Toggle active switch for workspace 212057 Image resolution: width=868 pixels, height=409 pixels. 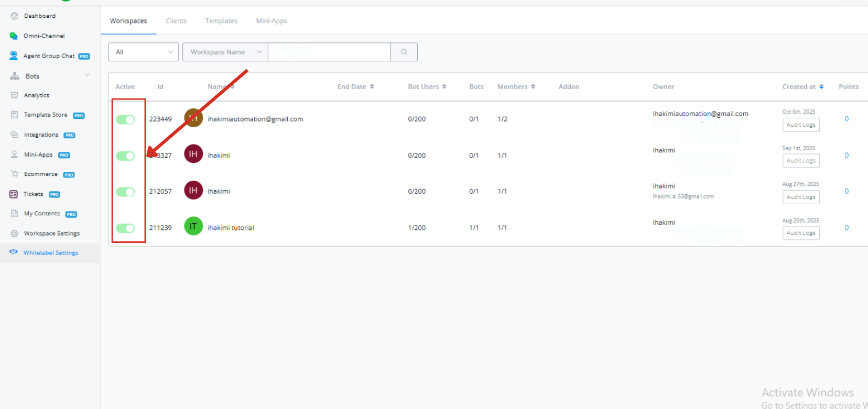coord(125,192)
